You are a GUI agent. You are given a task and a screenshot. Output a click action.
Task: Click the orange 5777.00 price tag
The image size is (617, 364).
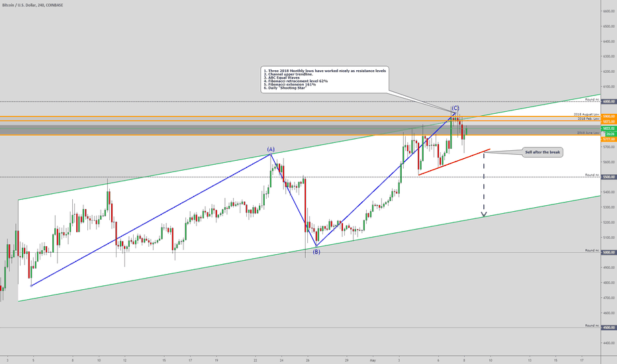609,139
